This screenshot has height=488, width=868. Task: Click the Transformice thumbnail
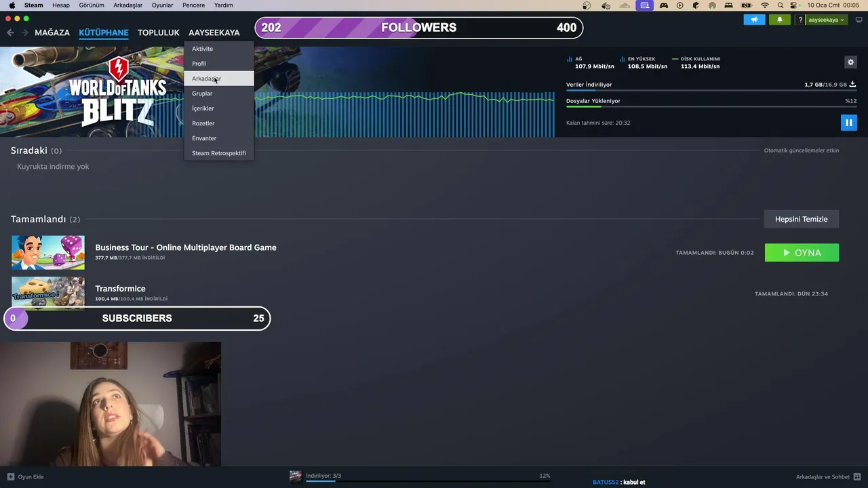[48, 293]
